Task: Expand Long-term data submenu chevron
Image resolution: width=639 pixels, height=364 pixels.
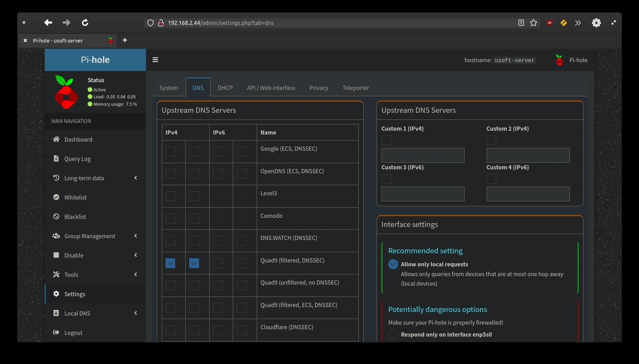Action: pyautogui.click(x=136, y=178)
